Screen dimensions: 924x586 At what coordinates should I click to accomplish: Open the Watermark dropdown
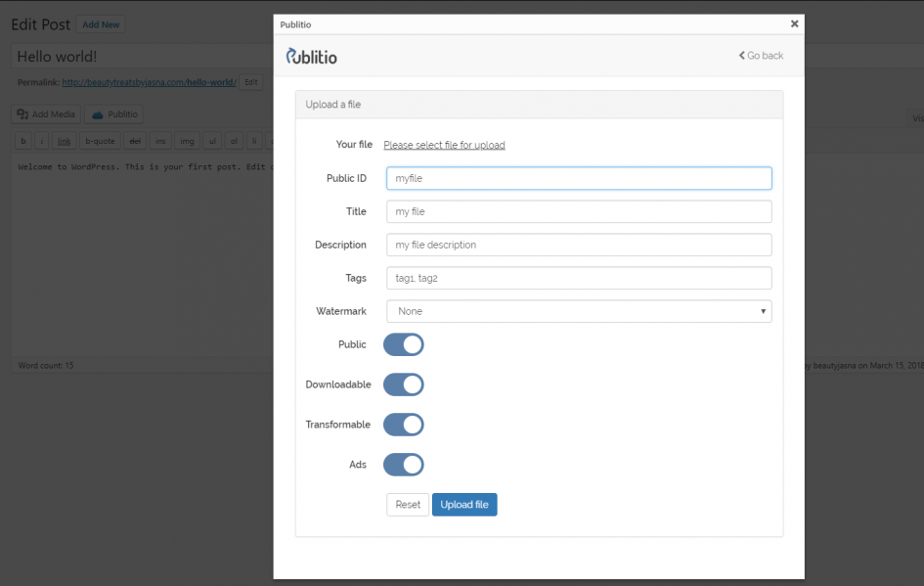[579, 311]
